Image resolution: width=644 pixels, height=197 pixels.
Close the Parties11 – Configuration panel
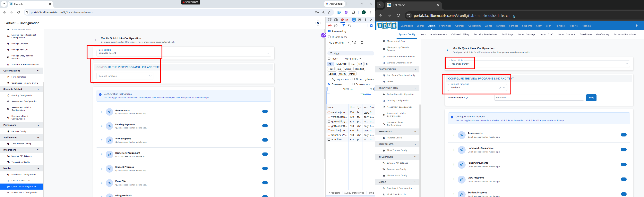[x=318, y=23]
